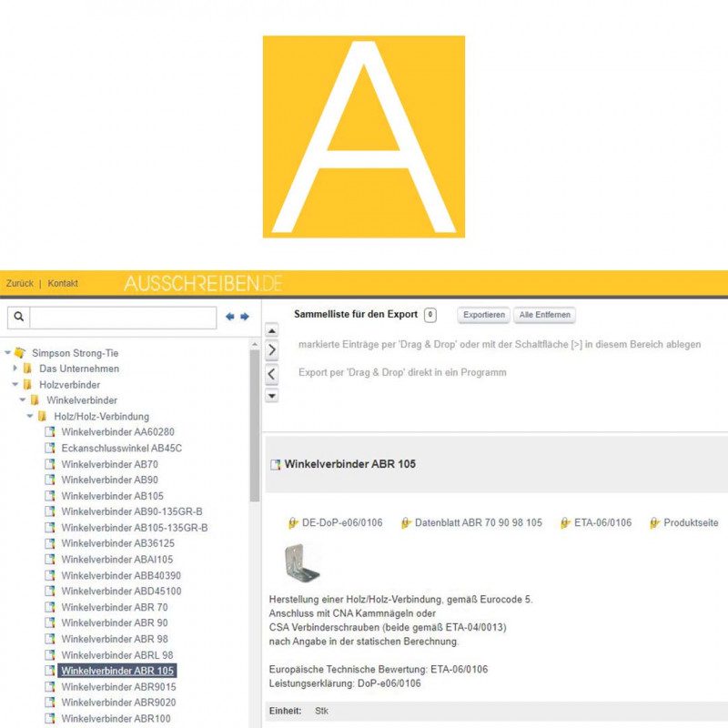Click the Exportieren button
Screen dimensions: 728x728
484,315
